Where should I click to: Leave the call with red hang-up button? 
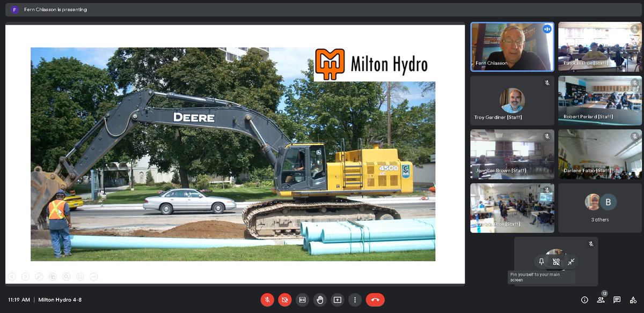point(375,300)
